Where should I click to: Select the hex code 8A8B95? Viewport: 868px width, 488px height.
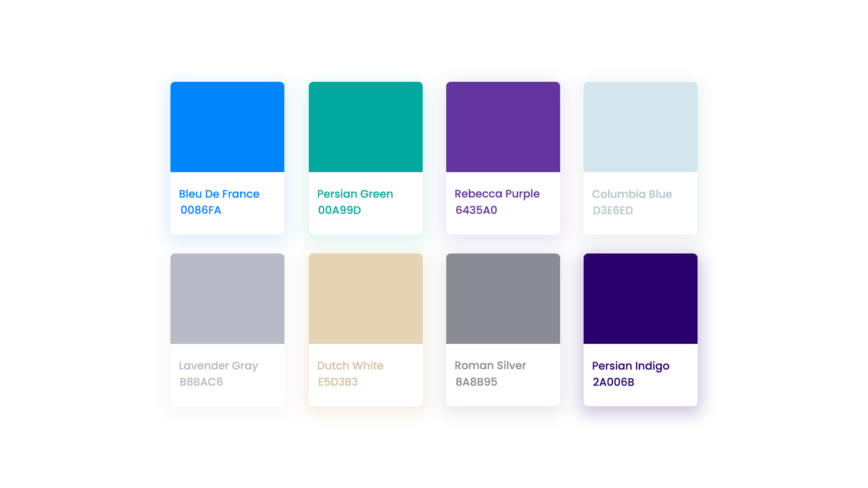click(476, 382)
